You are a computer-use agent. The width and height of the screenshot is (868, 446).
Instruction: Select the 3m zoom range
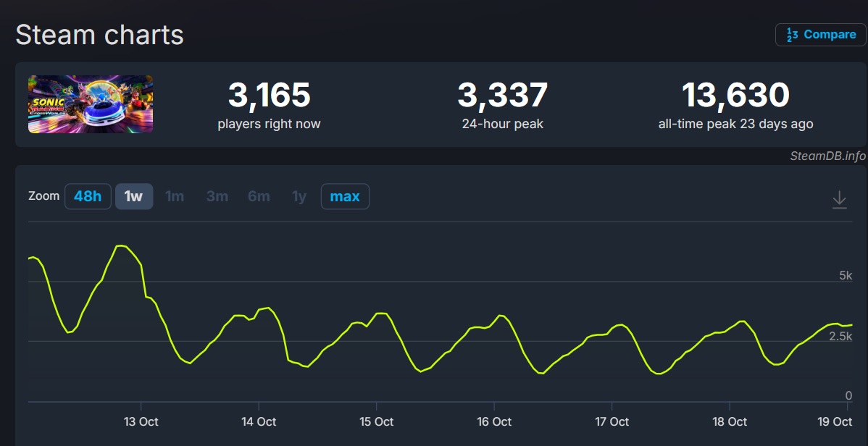coord(217,196)
